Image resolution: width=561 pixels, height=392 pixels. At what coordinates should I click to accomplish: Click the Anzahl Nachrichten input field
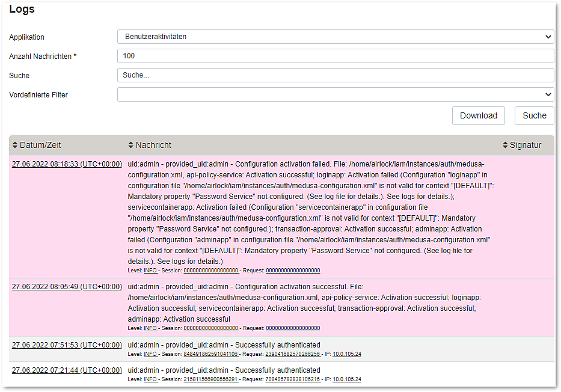[x=335, y=56]
